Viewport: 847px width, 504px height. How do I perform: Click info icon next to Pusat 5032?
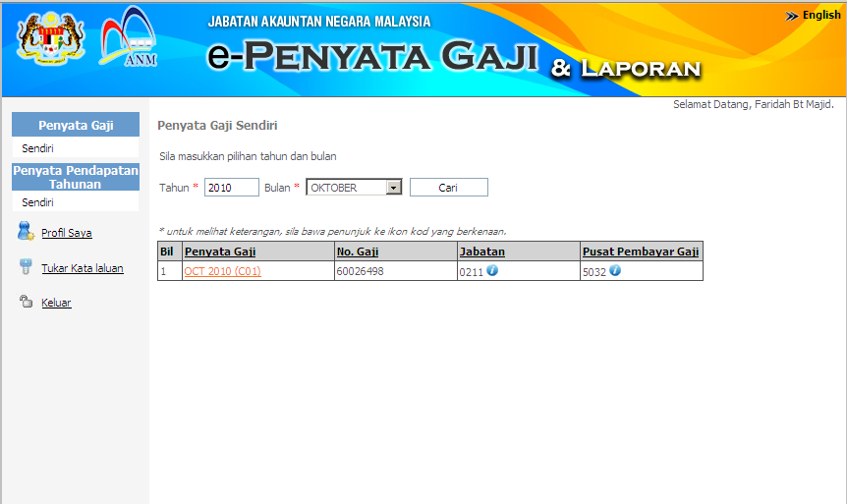click(615, 270)
